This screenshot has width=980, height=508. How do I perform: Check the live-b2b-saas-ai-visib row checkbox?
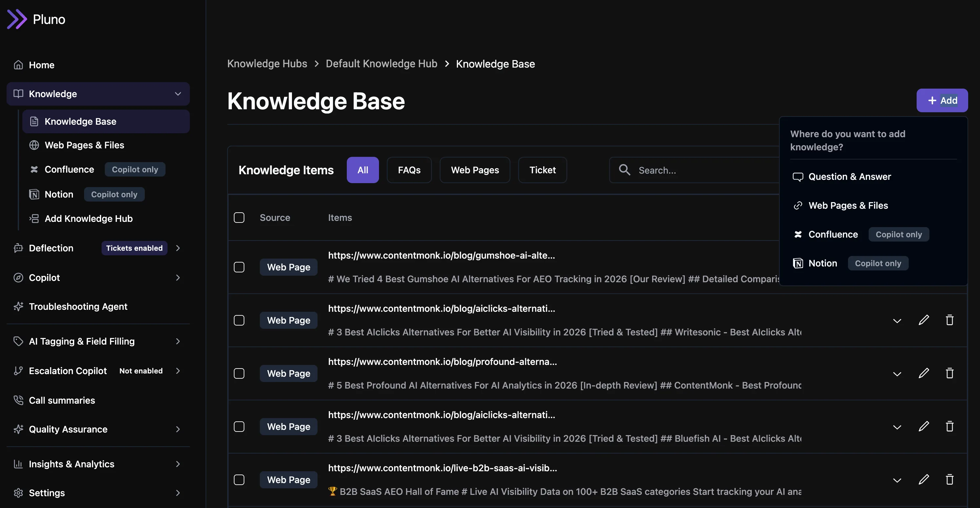pyautogui.click(x=239, y=480)
